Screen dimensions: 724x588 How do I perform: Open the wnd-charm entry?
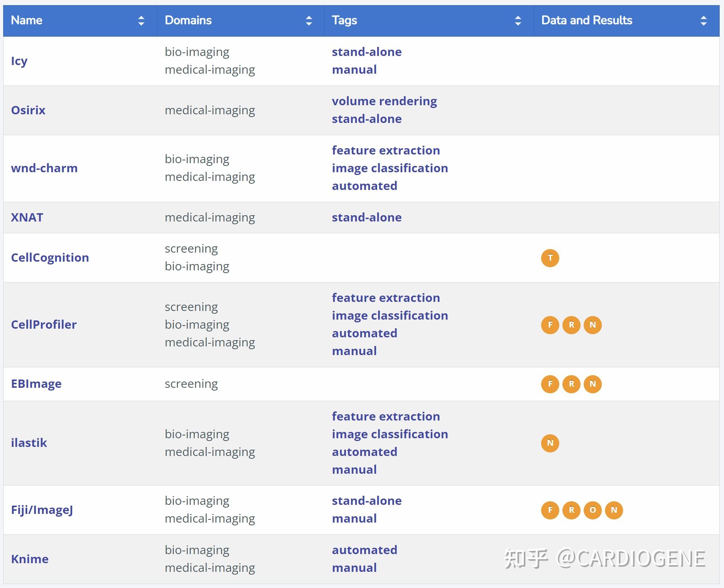44,168
